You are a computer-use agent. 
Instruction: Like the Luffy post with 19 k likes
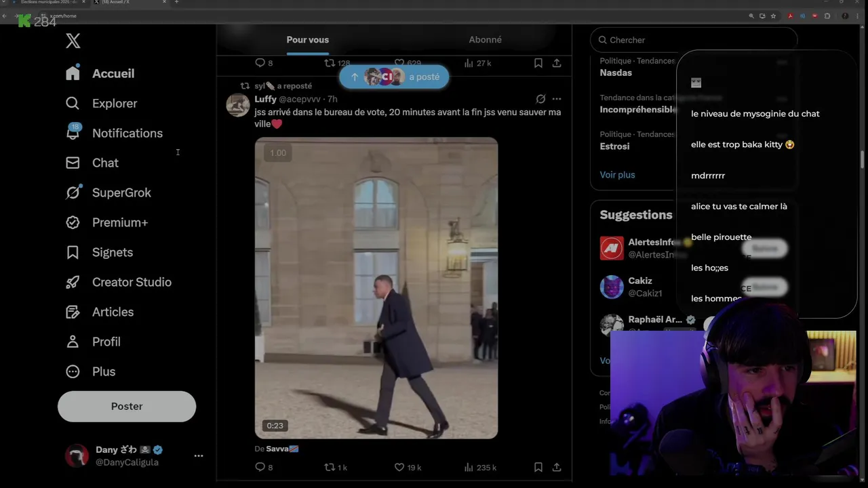point(408,467)
